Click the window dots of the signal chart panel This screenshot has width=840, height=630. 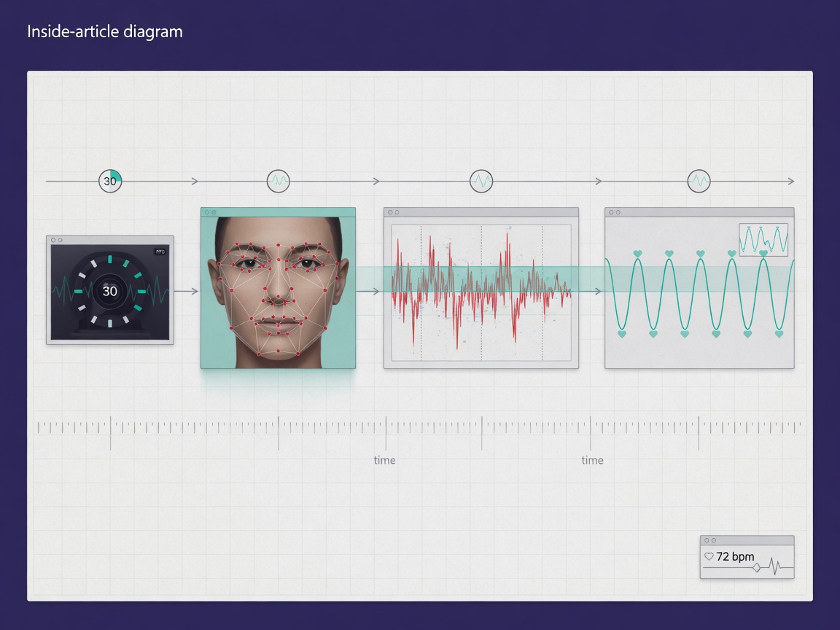(x=393, y=212)
